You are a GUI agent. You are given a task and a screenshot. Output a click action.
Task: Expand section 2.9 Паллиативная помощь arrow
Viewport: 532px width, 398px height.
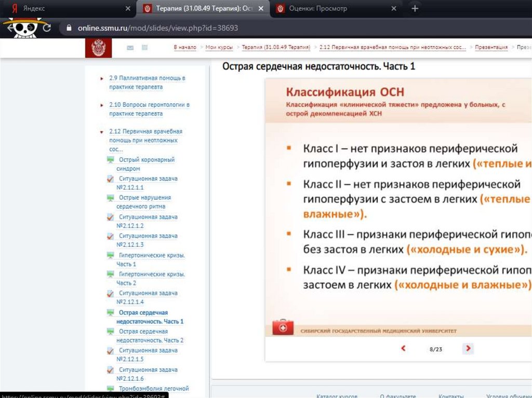[102, 78]
